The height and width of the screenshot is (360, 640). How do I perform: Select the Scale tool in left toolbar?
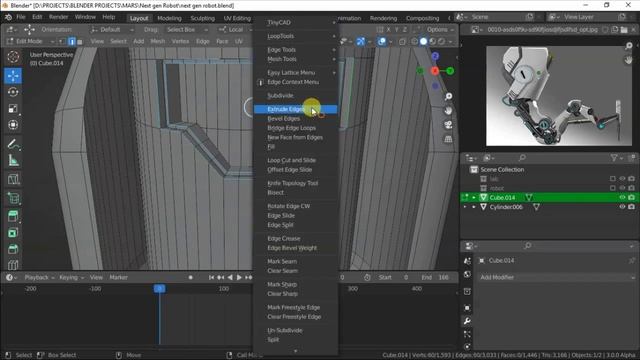click(x=13, y=109)
